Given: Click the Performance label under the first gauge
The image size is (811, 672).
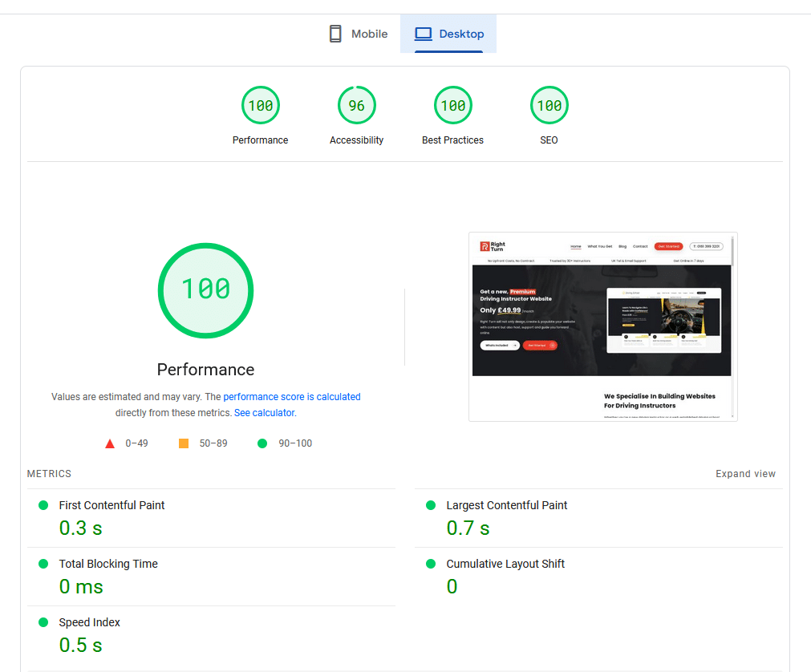Looking at the screenshot, I should (260, 140).
